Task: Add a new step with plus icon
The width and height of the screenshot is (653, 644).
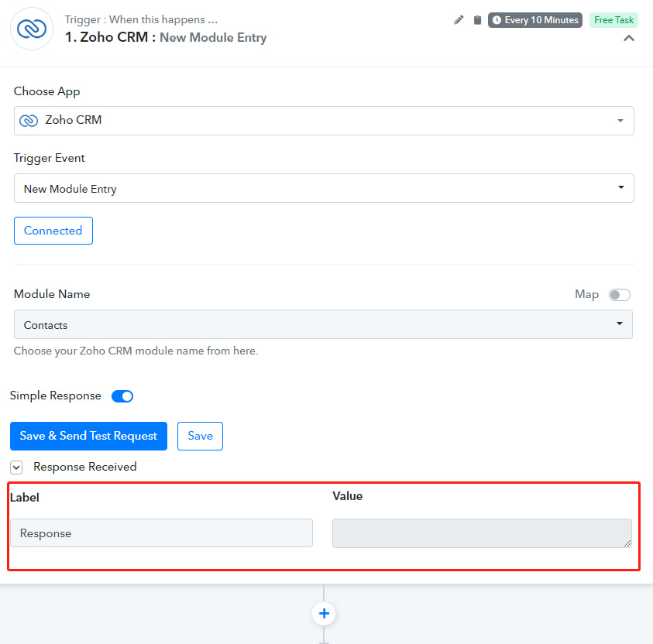Action: point(324,614)
